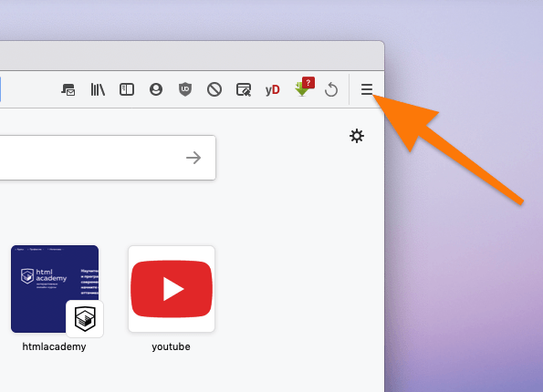Click the htmlacademy favicon badge

[x=85, y=319]
